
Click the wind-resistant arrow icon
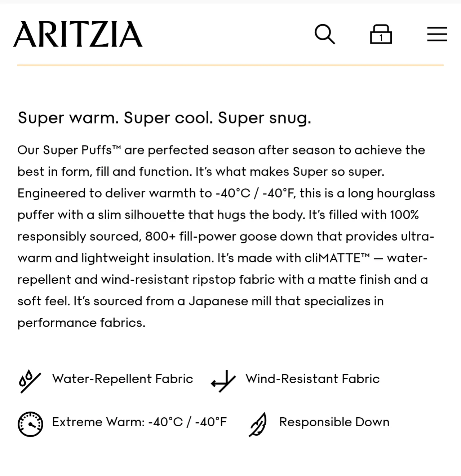223,381
